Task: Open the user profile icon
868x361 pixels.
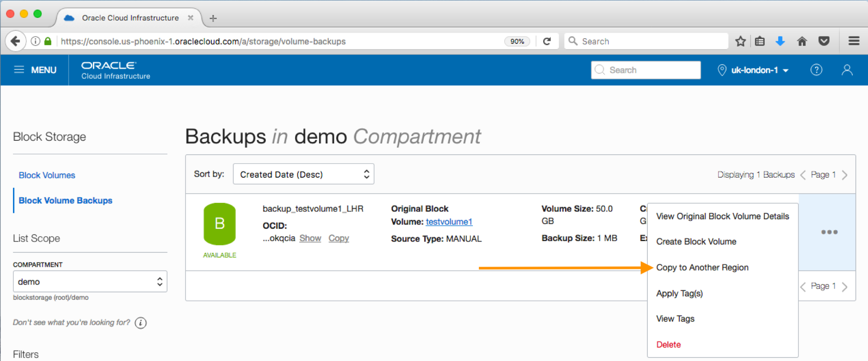Action: click(847, 70)
